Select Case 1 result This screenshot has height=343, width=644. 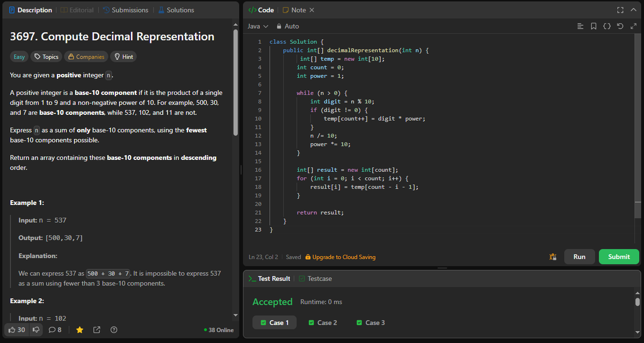pos(274,323)
